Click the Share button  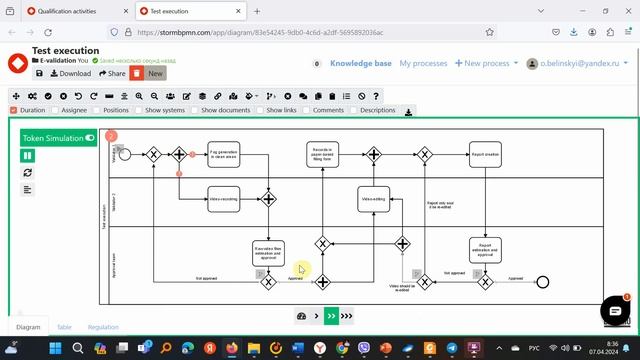[x=112, y=73]
